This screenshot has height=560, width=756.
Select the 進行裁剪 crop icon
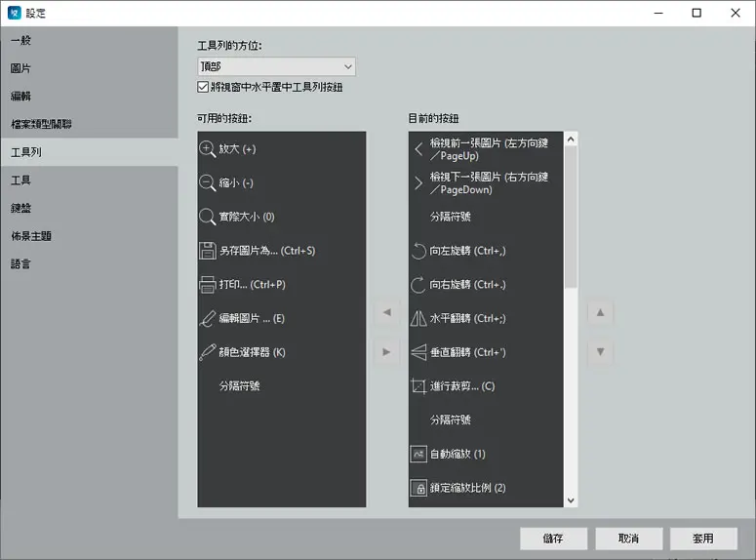pyautogui.click(x=418, y=386)
